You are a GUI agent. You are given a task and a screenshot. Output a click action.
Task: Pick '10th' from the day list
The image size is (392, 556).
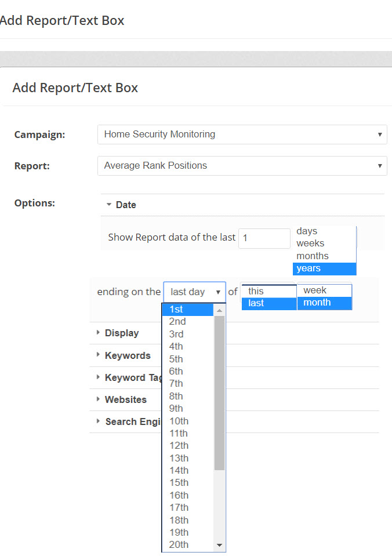click(x=179, y=421)
